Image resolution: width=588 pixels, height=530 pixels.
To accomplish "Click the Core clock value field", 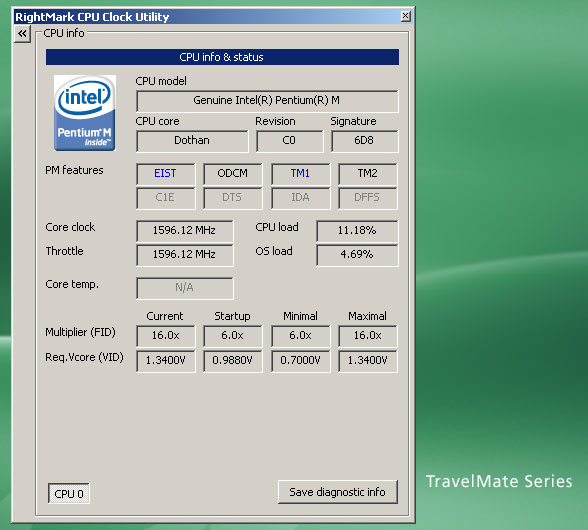I will (x=184, y=231).
